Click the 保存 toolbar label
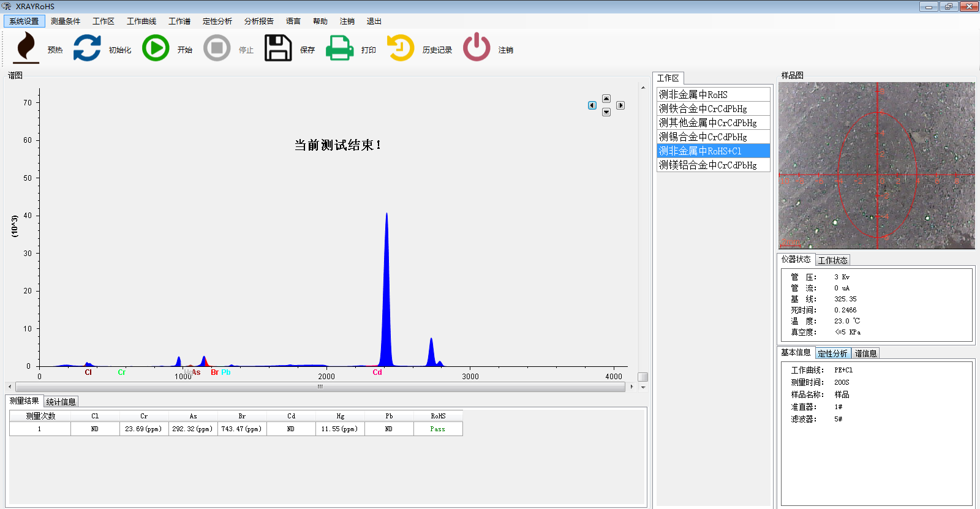 307,50
